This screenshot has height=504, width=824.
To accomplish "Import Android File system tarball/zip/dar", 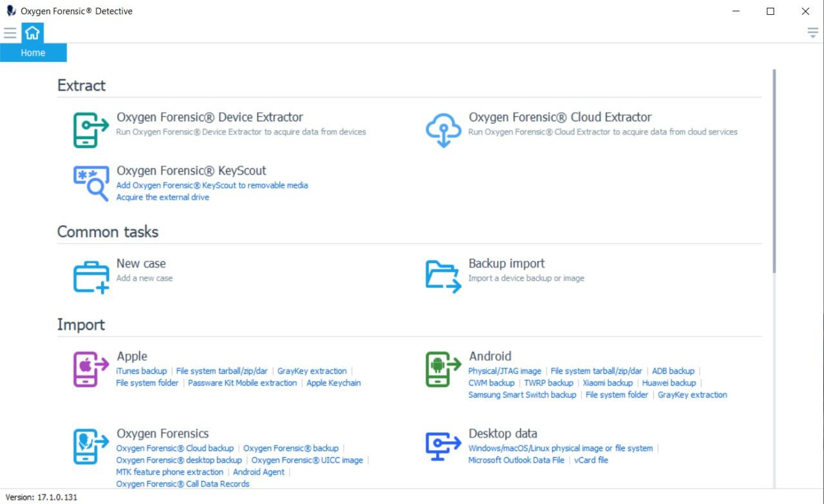I will click(597, 371).
